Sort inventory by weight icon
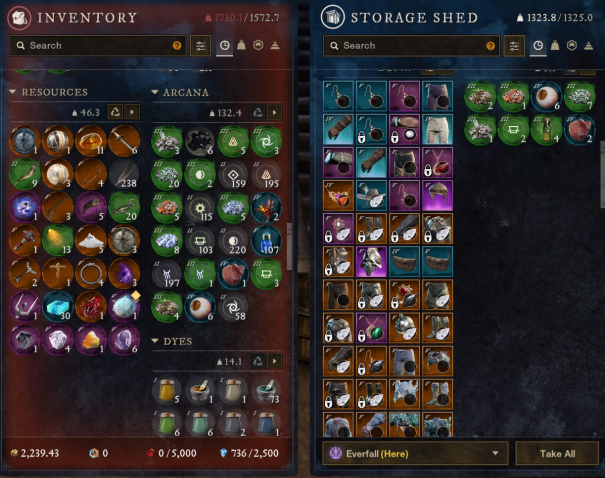This screenshot has width=605, height=478. point(242,46)
